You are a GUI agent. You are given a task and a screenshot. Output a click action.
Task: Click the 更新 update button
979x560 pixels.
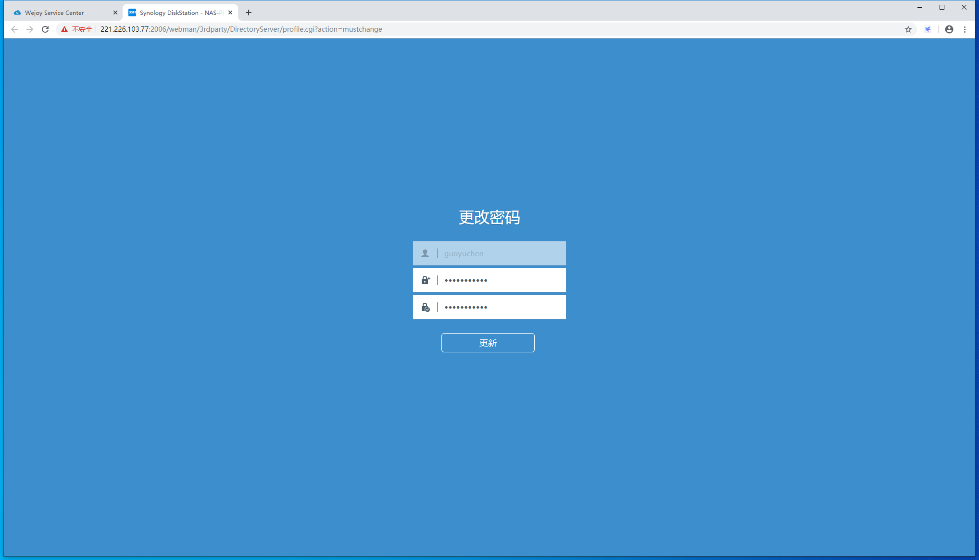point(488,343)
